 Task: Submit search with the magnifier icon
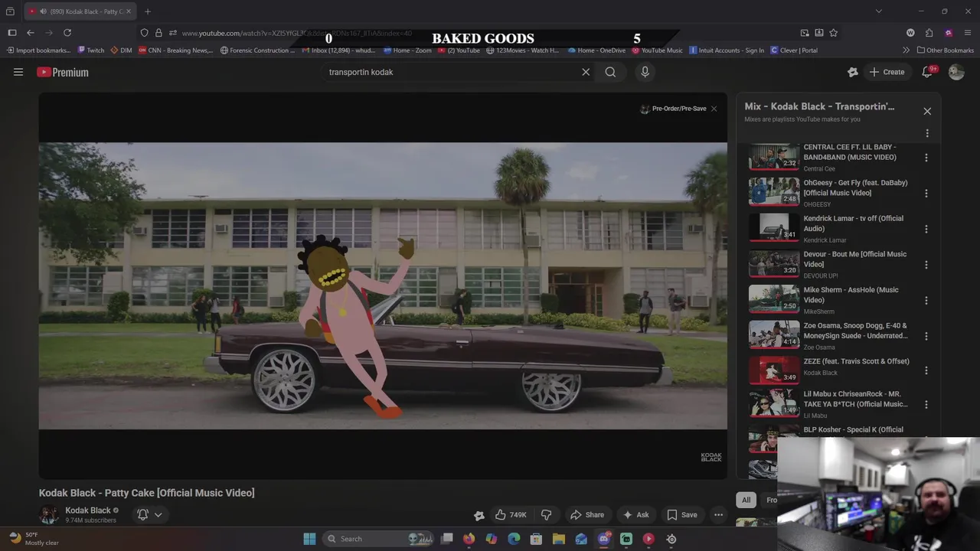(610, 72)
